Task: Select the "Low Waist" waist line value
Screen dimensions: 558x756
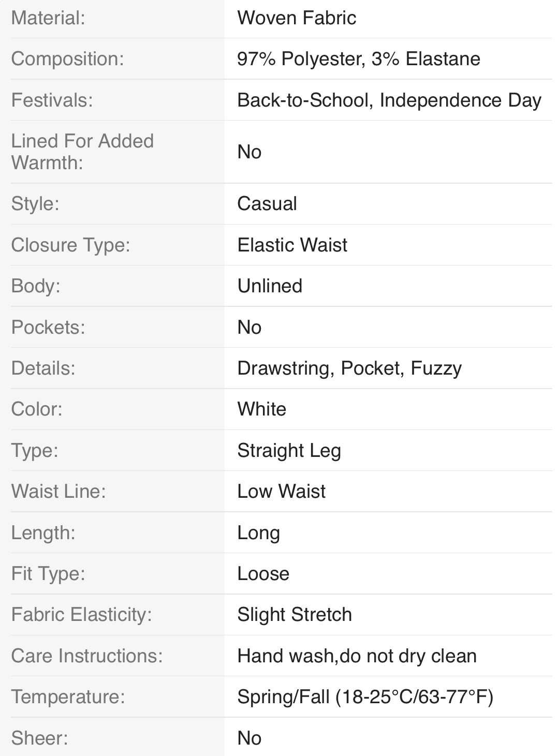Action: (281, 492)
